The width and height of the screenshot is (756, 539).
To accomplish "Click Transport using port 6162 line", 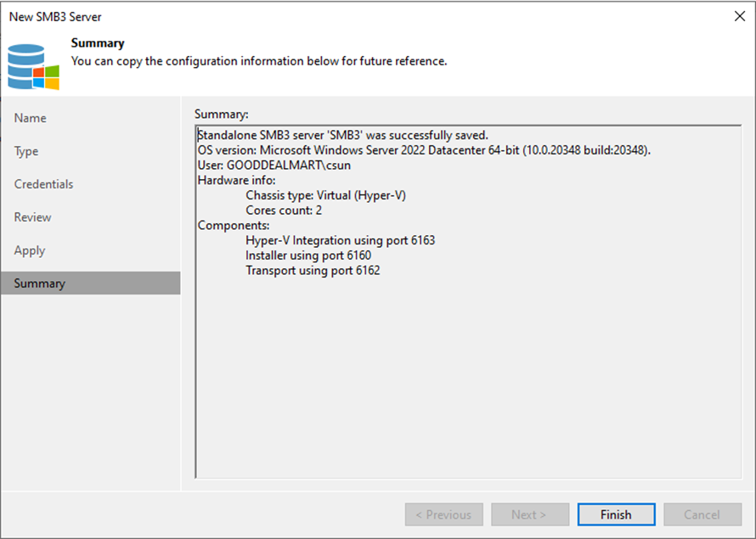I will [x=313, y=270].
